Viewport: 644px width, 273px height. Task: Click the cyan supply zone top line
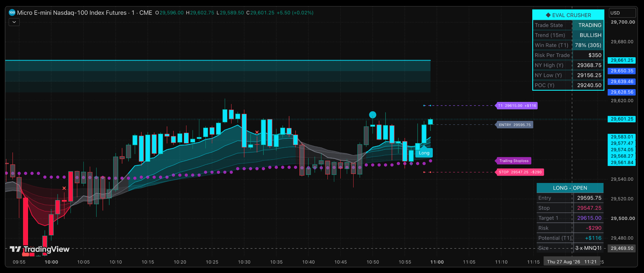pos(218,60)
